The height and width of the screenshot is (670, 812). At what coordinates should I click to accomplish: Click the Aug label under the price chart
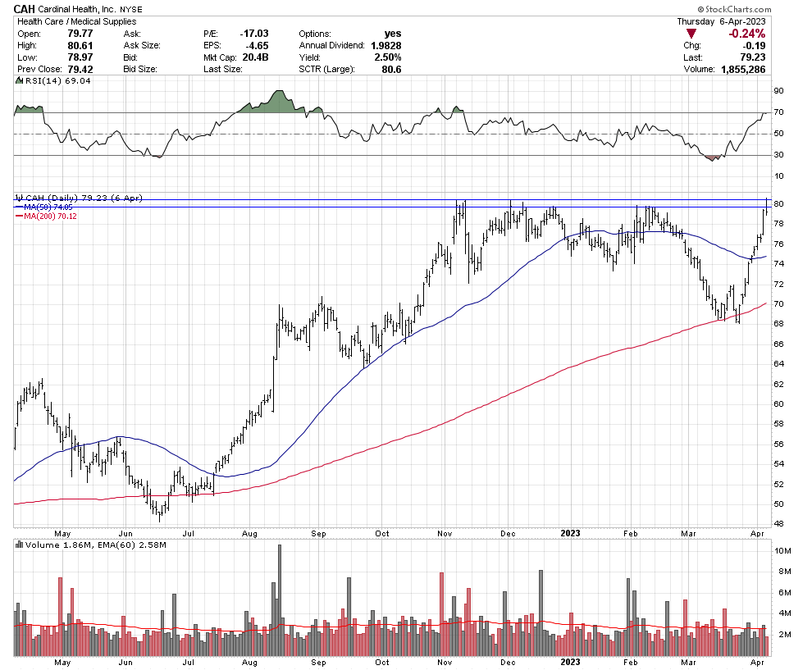click(x=249, y=533)
